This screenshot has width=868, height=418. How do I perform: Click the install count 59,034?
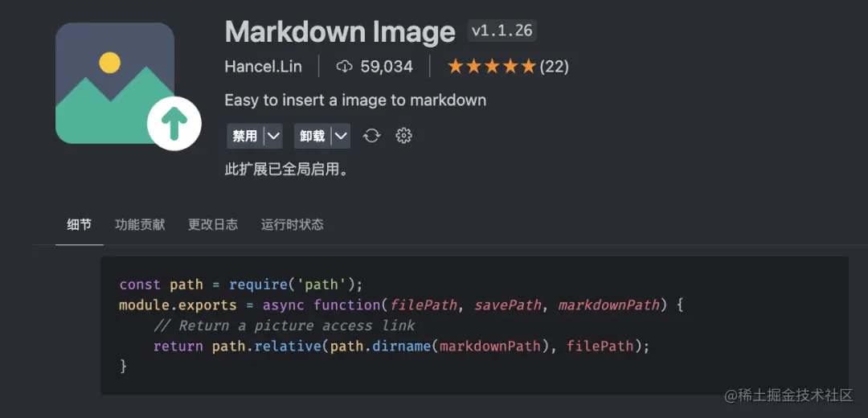[387, 67]
